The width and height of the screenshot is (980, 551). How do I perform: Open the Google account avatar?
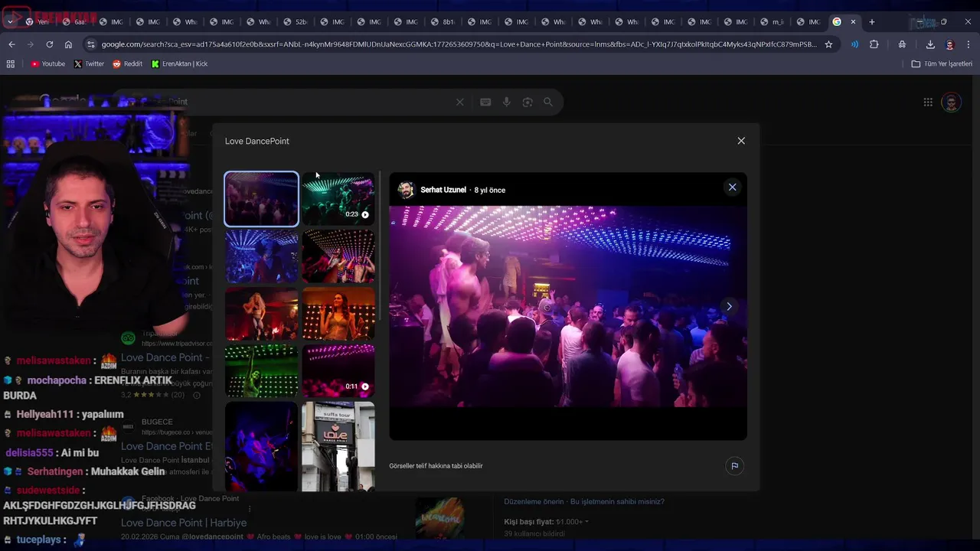point(951,102)
